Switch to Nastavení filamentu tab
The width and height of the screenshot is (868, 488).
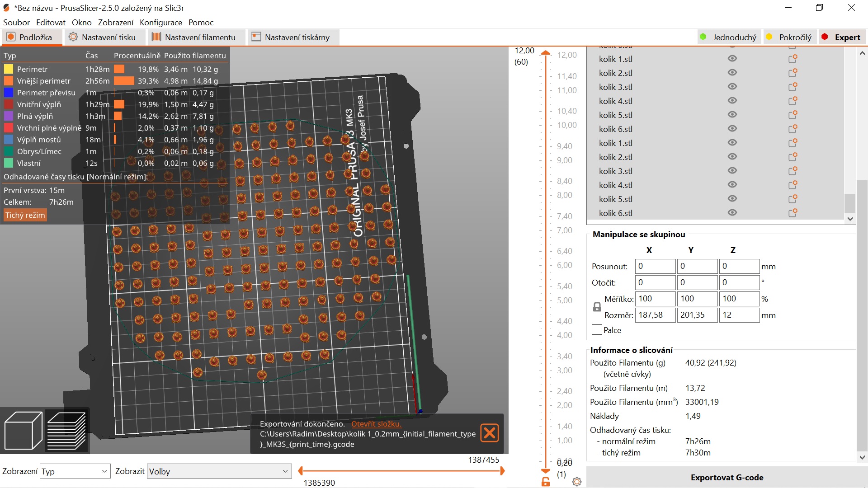tap(194, 37)
